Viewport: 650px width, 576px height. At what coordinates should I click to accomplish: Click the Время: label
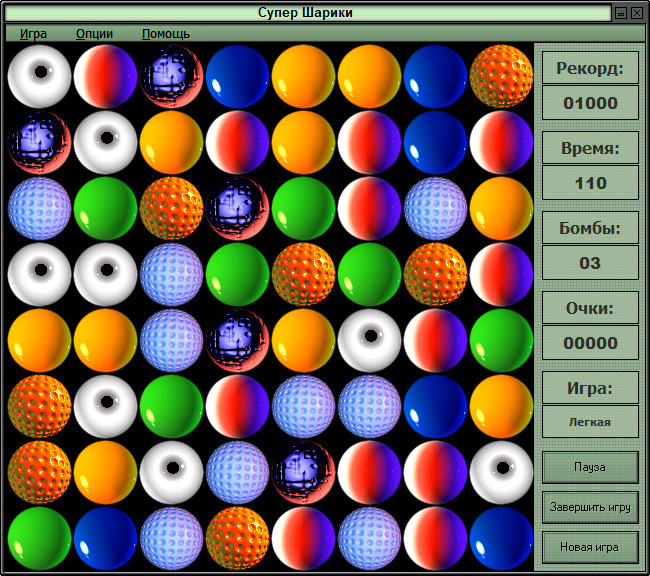click(x=590, y=148)
